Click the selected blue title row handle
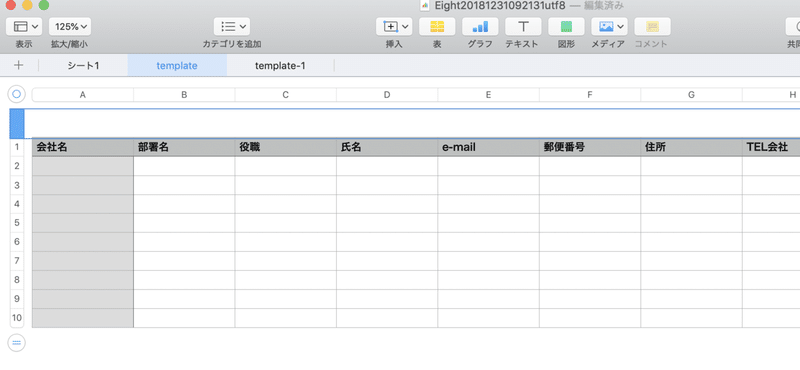The width and height of the screenshot is (800, 370). click(x=17, y=124)
